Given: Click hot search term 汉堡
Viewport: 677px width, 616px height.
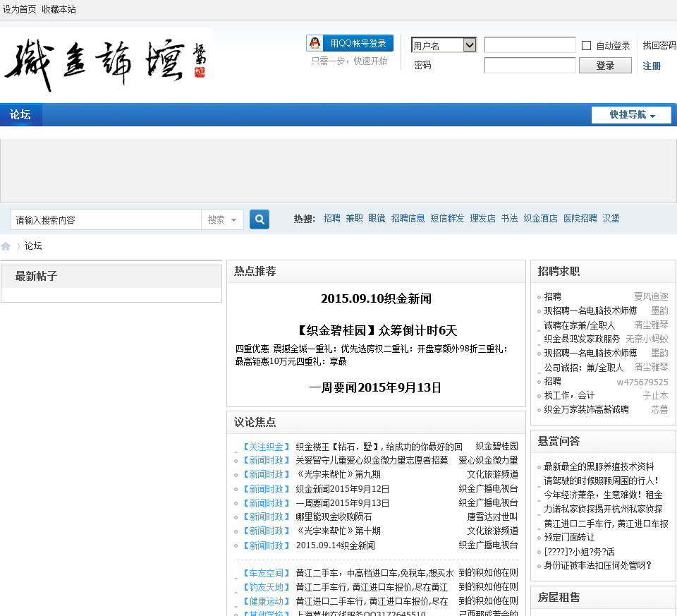Looking at the screenshot, I should (611, 219).
